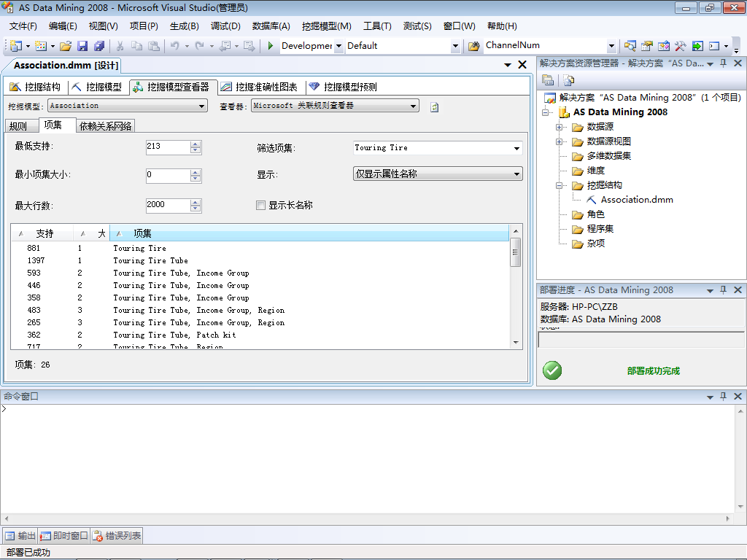Click the itemset list scroll down arrow

[x=516, y=343]
